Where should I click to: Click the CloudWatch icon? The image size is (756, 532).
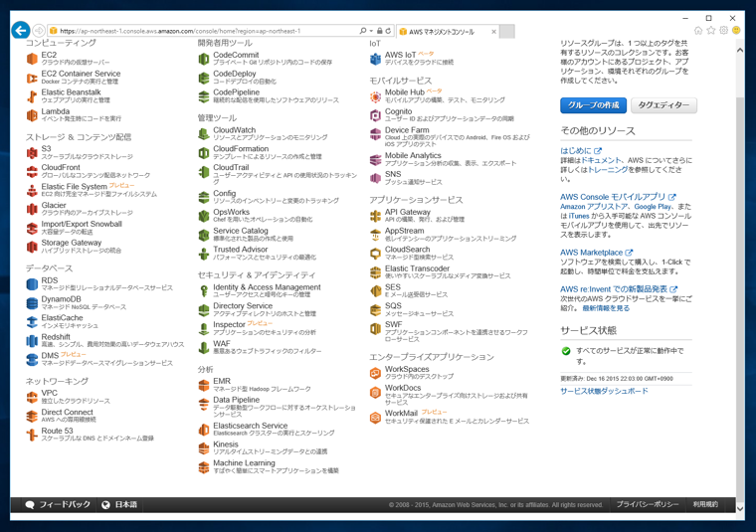coord(204,134)
